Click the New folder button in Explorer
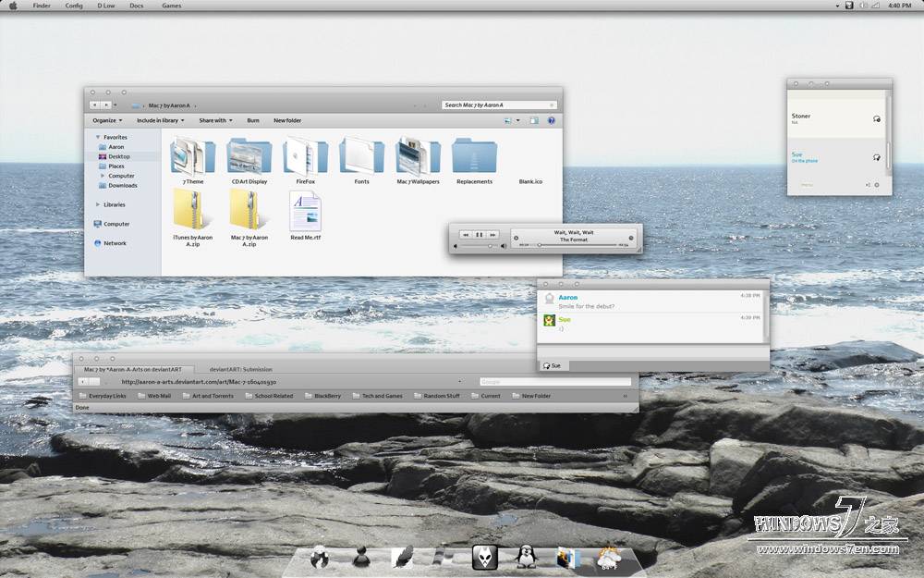 [286, 120]
